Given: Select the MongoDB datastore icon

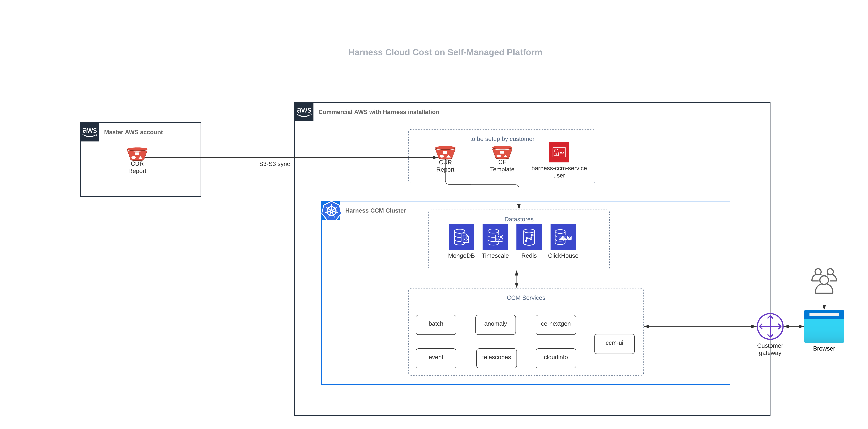Looking at the screenshot, I should [461, 237].
